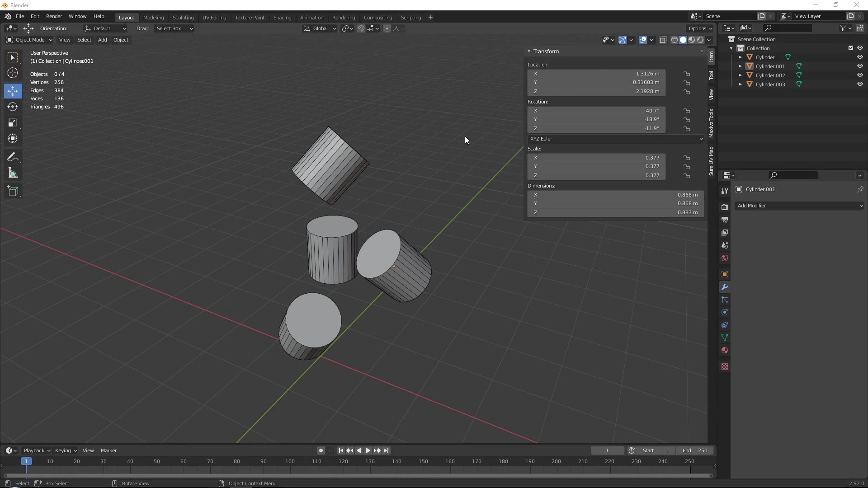Hide Cylinder in viewport via eye icon
Image resolution: width=868 pixels, height=488 pixels.
tap(860, 57)
